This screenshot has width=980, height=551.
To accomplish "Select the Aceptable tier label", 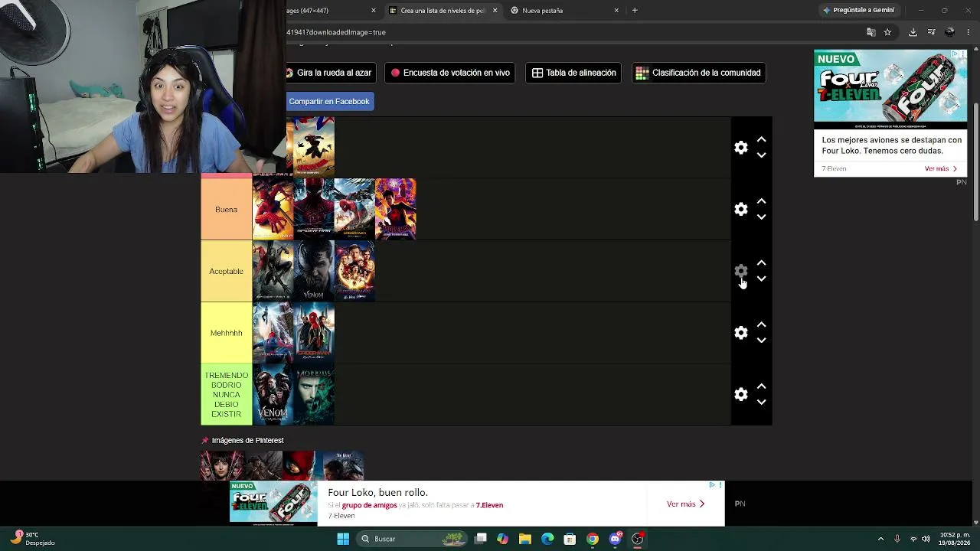I will [226, 271].
